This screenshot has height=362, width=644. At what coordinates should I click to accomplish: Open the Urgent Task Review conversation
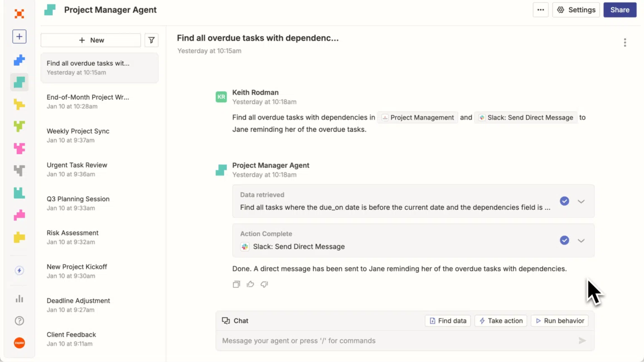(99, 169)
